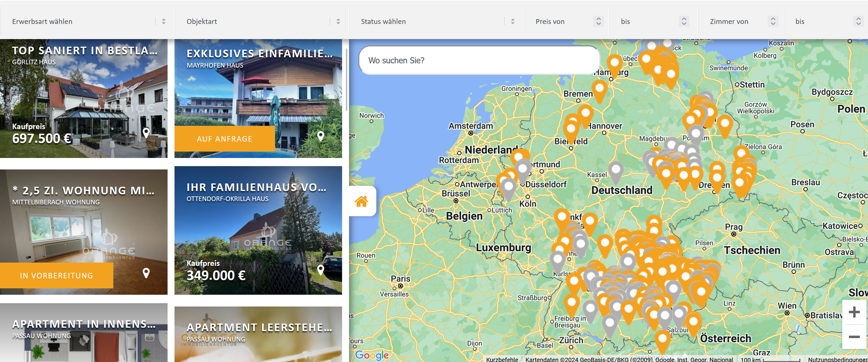868x362 pixels.
Task: Zoom out with the map minus button
Action: coord(854,337)
